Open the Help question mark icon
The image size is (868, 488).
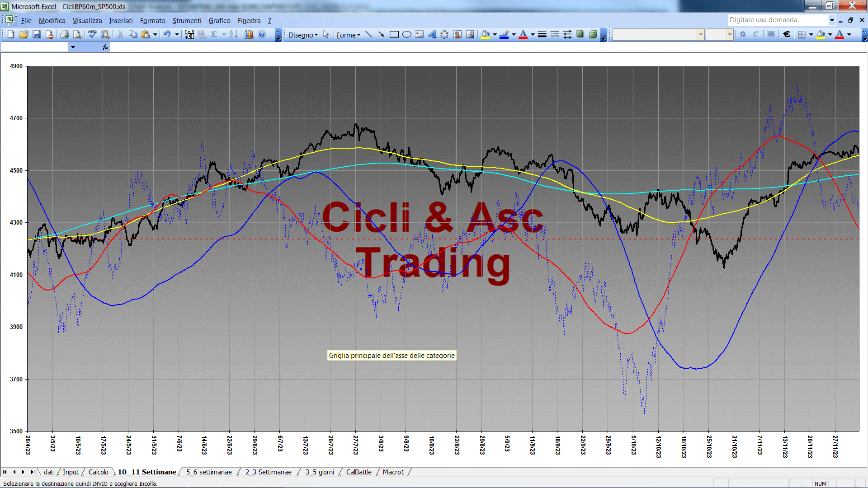click(x=262, y=34)
